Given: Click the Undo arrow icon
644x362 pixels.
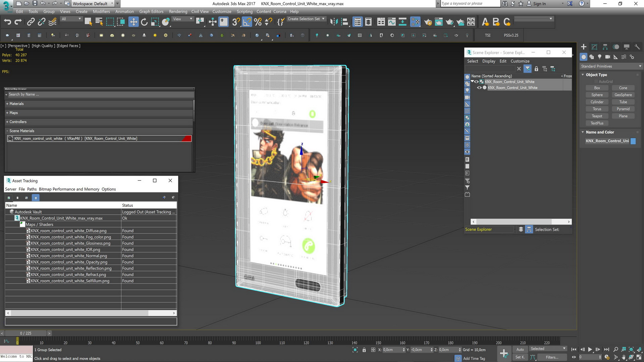Looking at the screenshot, I should 7,22.
